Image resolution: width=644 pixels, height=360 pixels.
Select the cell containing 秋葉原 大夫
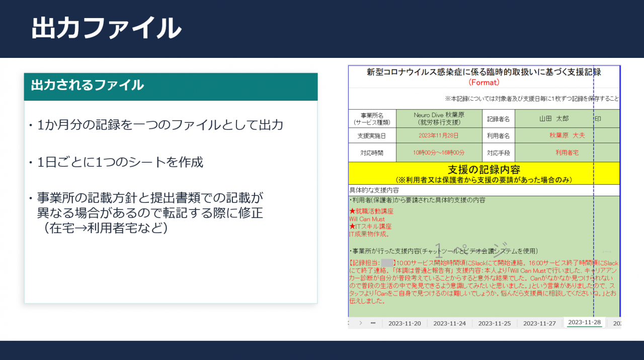[567, 135]
